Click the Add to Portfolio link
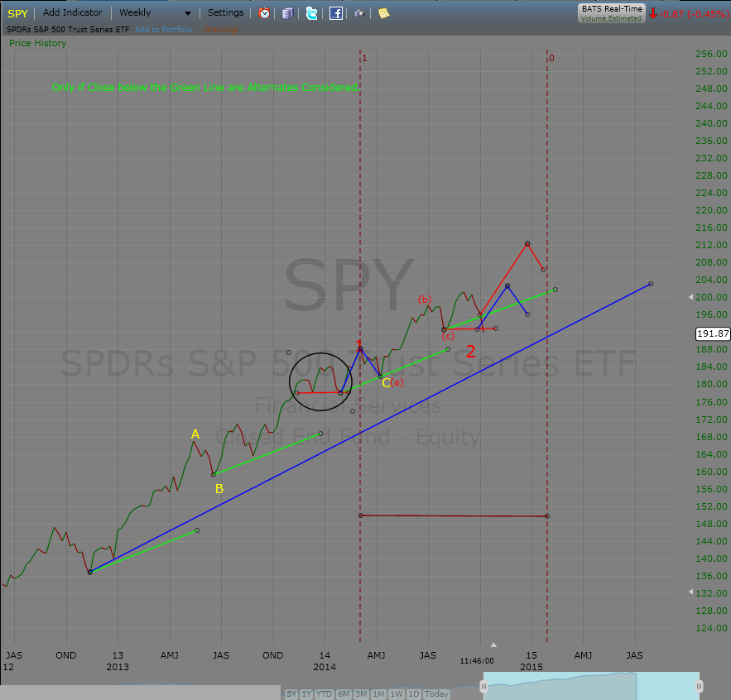Viewport: 731px width, 700px height. pyautogui.click(x=164, y=29)
